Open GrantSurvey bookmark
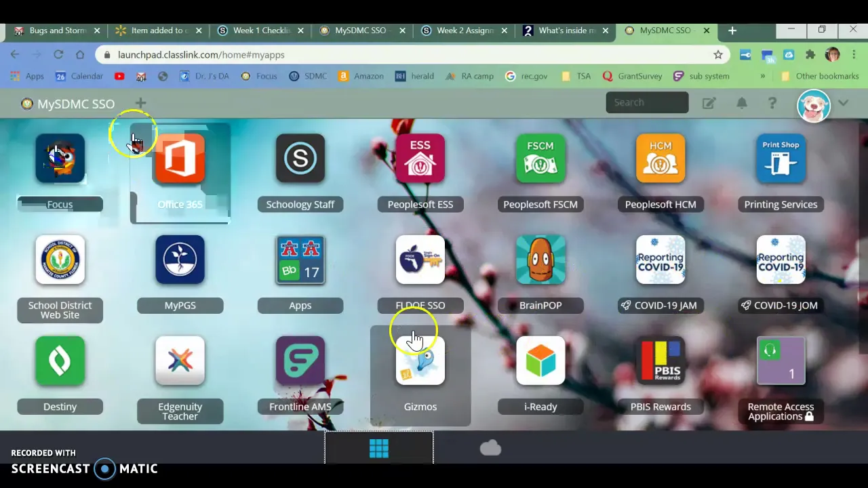Screen dimensions: 868x488 click(x=632, y=76)
